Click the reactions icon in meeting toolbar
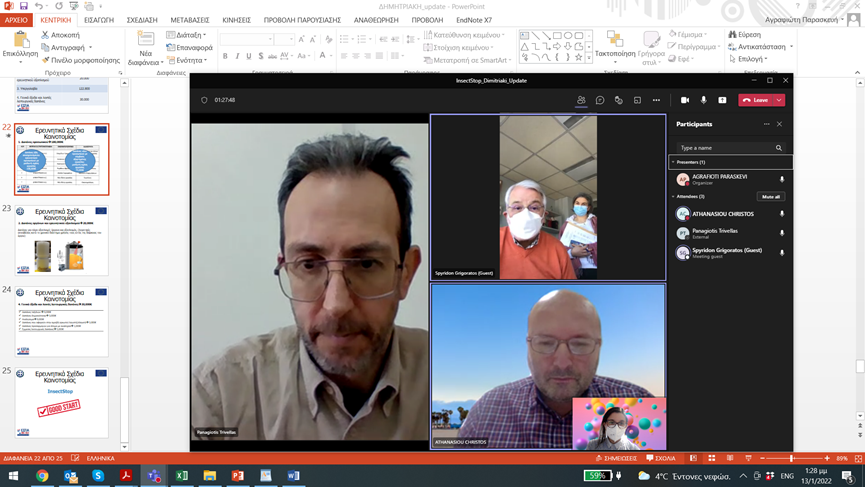This screenshot has width=865, height=487. tap(619, 100)
